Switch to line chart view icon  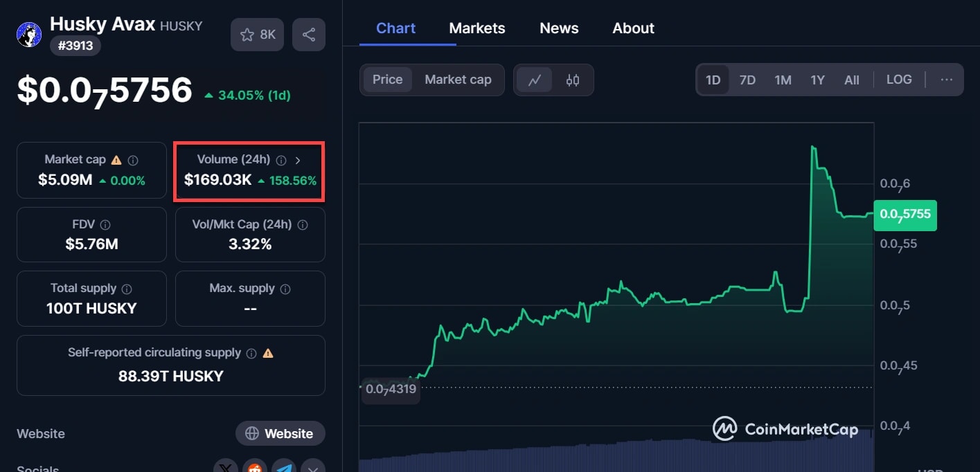tap(535, 80)
